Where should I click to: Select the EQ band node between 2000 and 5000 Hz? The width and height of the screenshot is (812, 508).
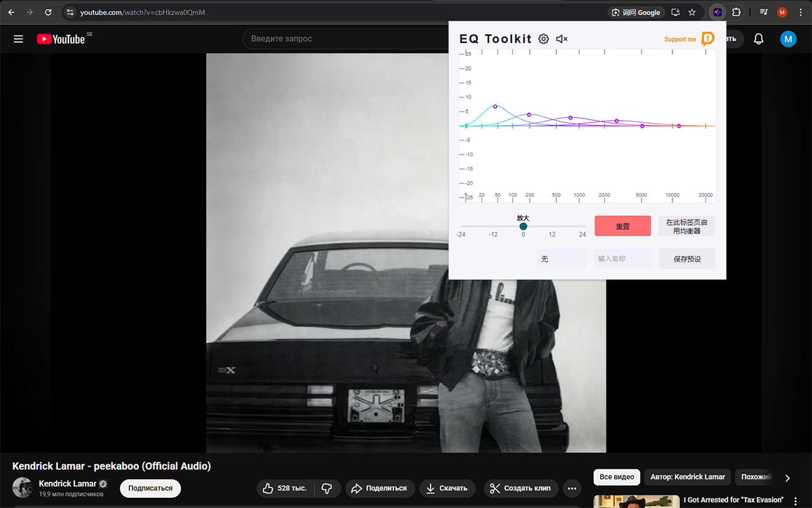(617, 121)
